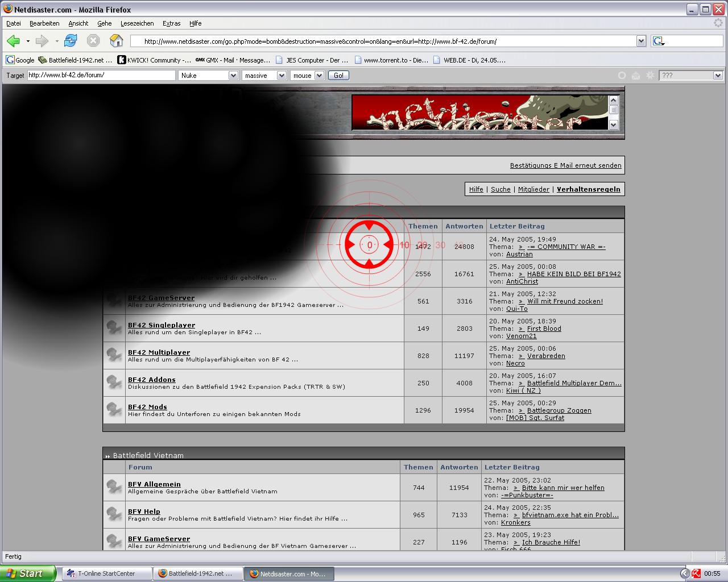Open the JES Computer bookmark
The image size is (728, 582).
[311, 60]
